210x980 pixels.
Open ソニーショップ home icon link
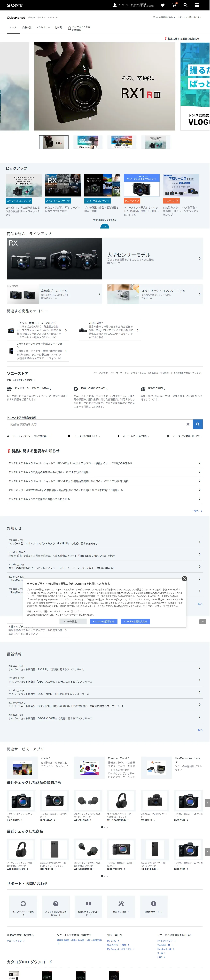[x=29, y=436]
